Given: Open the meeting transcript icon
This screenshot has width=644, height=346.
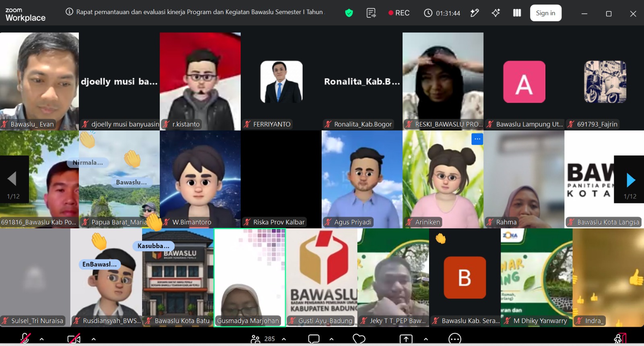Looking at the screenshot, I should 371,13.
